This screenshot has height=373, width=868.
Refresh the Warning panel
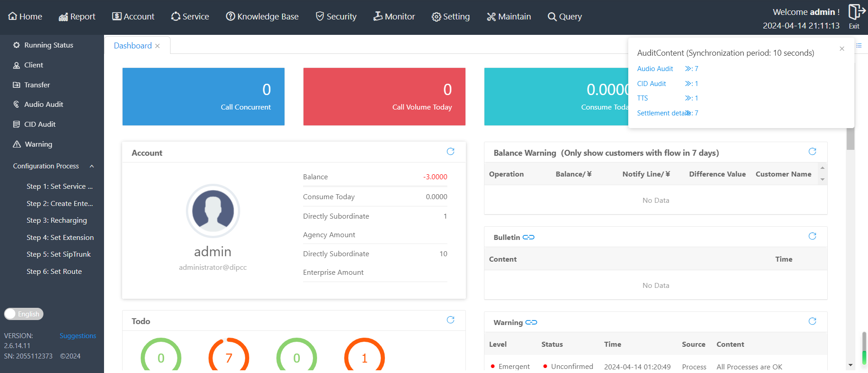pos(812,321)
